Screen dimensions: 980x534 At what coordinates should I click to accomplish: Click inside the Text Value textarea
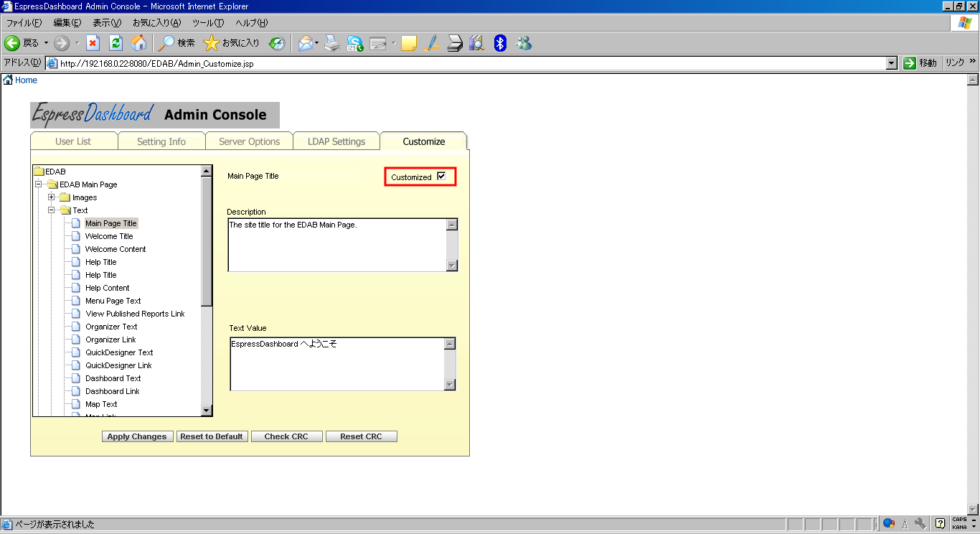click(x=337, y=364)
